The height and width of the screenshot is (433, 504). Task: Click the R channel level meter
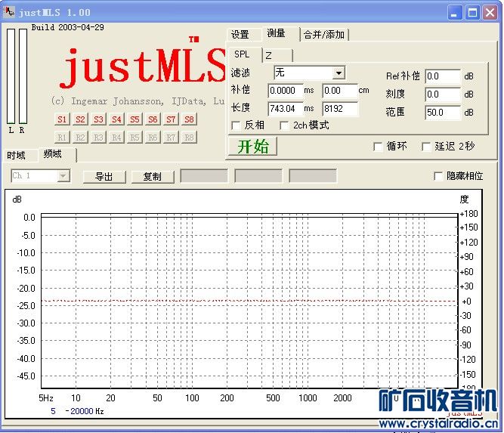point(23,76)
